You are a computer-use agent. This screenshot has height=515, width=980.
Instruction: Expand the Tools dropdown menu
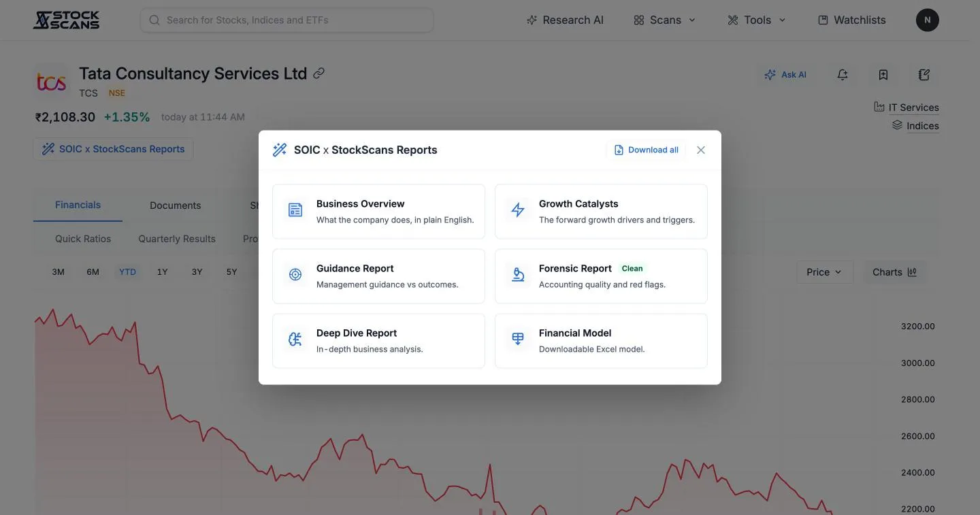click(757, 20)
